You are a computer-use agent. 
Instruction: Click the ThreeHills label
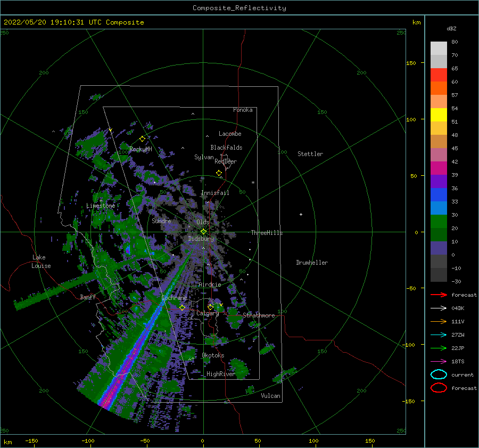click(267, 233)
